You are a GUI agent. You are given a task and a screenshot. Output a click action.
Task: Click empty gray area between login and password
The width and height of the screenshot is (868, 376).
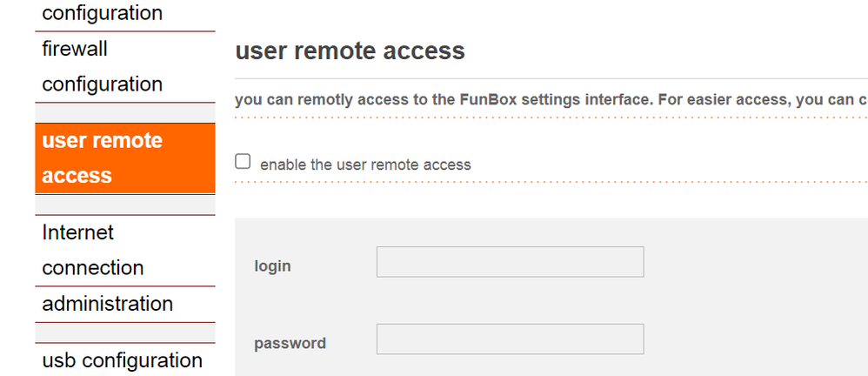pyautogui.click(x=522, y=300)
